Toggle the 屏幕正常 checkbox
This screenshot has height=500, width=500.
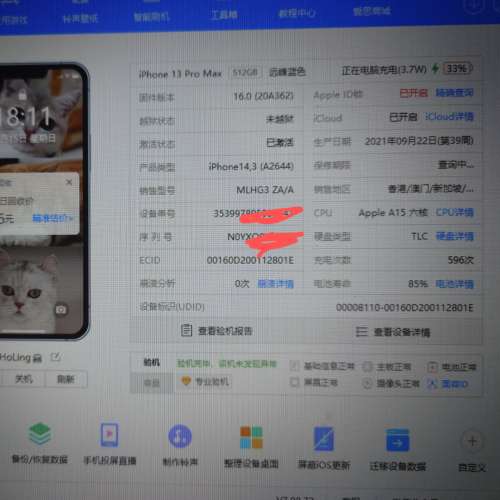[x=294, y=382]
